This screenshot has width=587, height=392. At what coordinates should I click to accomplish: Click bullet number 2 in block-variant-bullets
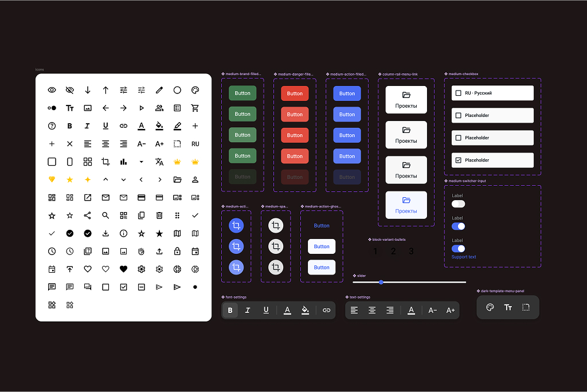tap(393, 252)
